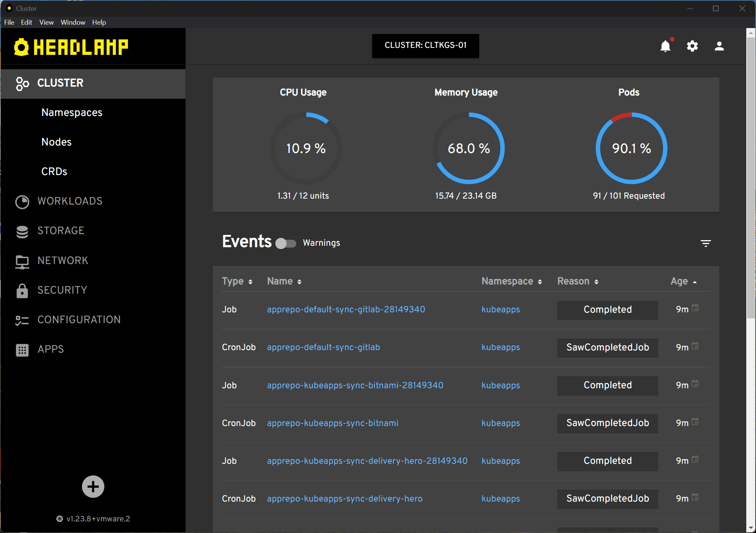Click the CLUSTER: CLTKGS-01 button
756x533 pixels.
click(x=425, y=46)
